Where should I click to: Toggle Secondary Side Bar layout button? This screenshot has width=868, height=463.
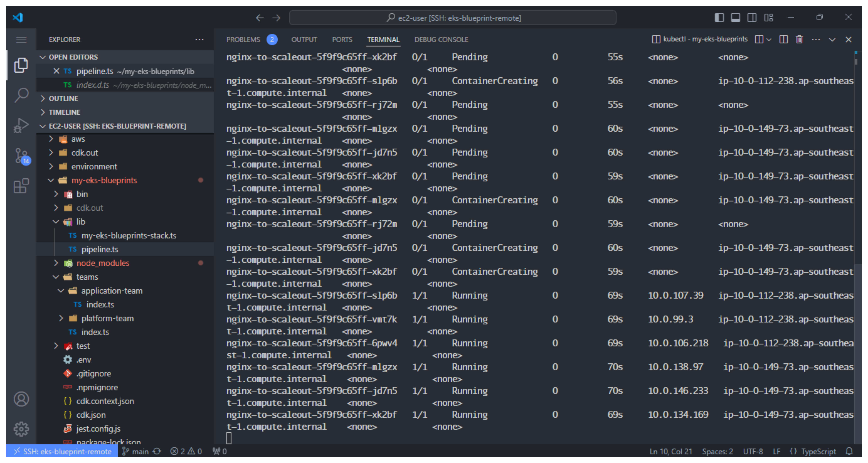coord(752,18)
